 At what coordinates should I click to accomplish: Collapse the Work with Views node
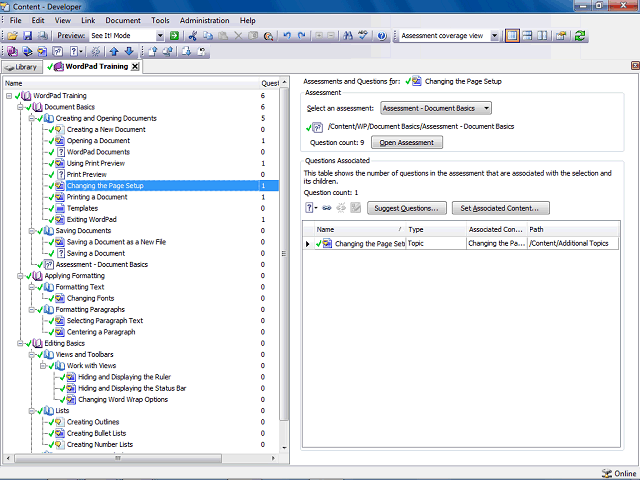43,366
